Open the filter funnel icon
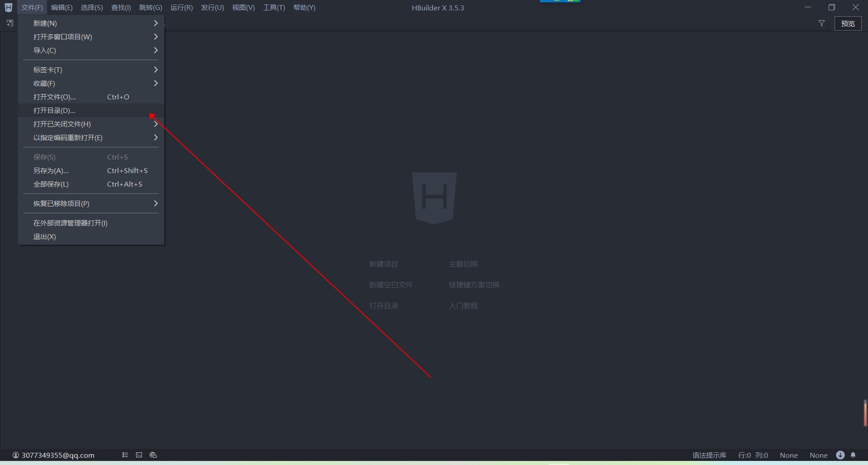The image size is (868, 465). [821, 23]
